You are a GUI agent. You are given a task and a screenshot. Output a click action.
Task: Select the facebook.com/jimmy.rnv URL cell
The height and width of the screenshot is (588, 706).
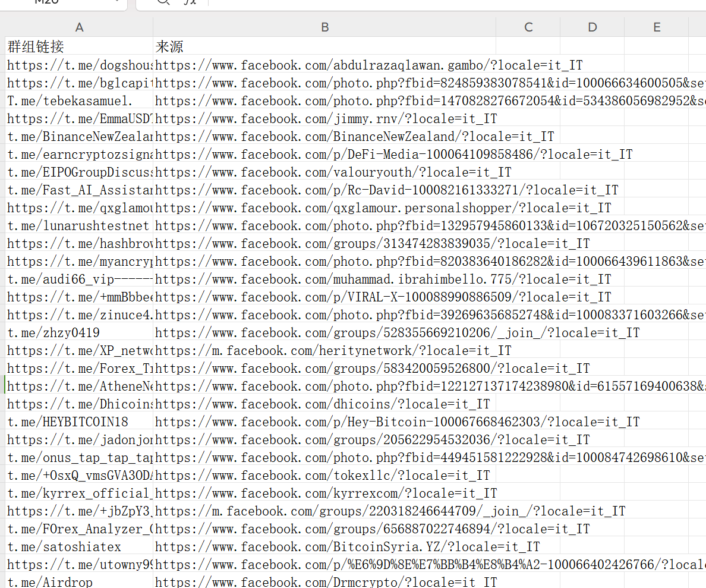pyautogui.click(x=324, y=118)
